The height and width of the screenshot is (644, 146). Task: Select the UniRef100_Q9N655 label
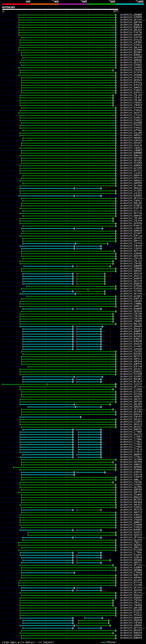click(131, 266)
